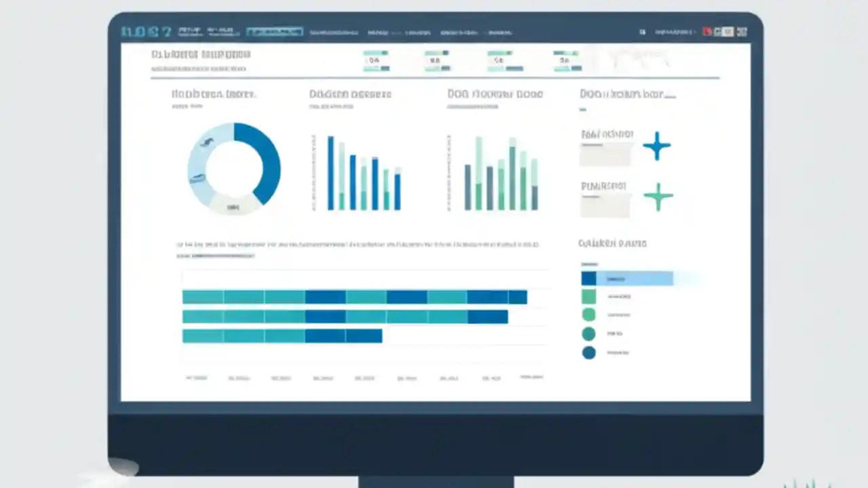Click the dashboard logo at the top left
Viewport: 868px width, 488px height.
[x=144, y=31]
